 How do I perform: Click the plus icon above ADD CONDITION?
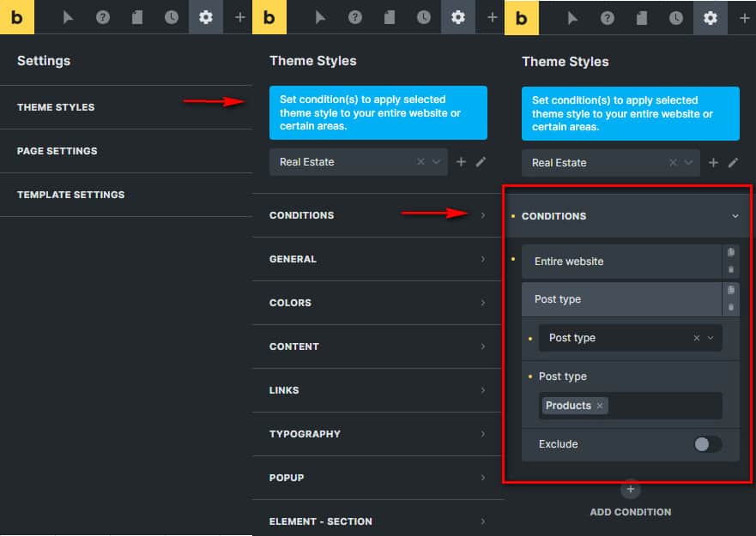click(x=630, y=489)
